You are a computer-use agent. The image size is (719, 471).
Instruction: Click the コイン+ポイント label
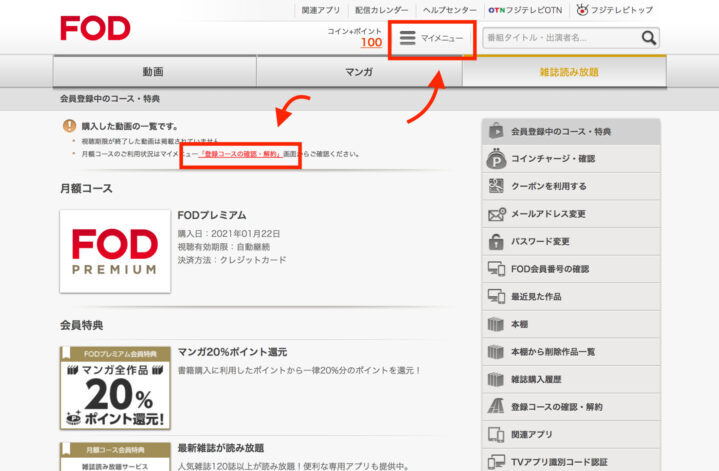pos(354,31)
